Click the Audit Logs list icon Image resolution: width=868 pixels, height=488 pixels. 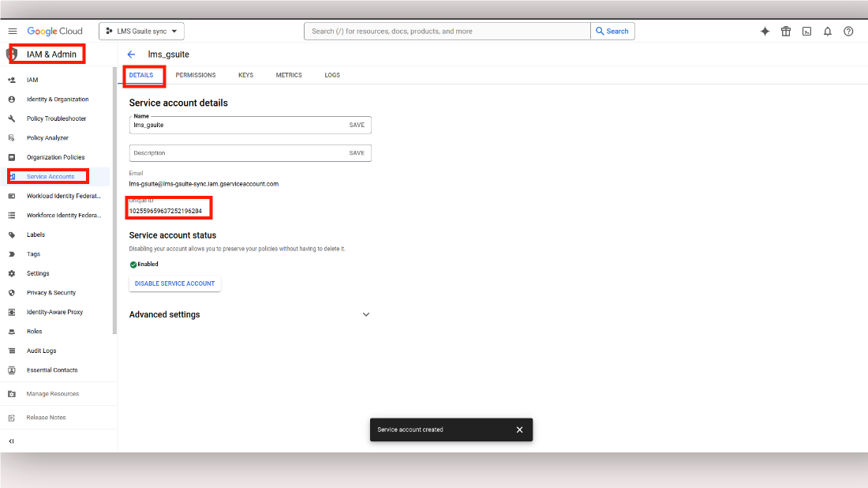click(x=12, y=351)
